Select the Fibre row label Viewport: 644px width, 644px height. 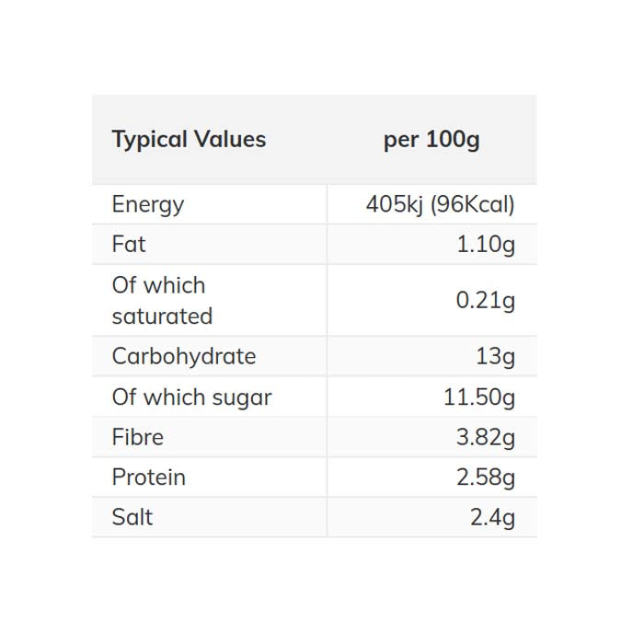[x=138, y=437]
